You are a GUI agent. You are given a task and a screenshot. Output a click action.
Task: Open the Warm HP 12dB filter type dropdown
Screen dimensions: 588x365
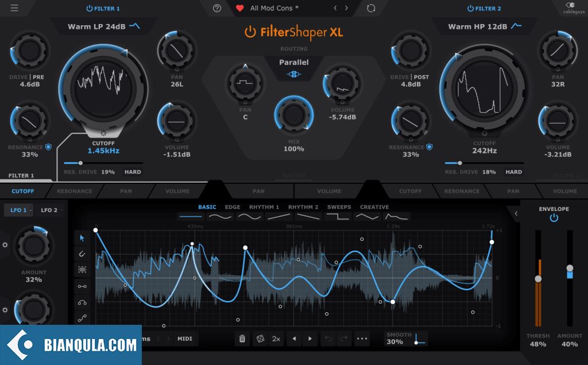[485, 26]
